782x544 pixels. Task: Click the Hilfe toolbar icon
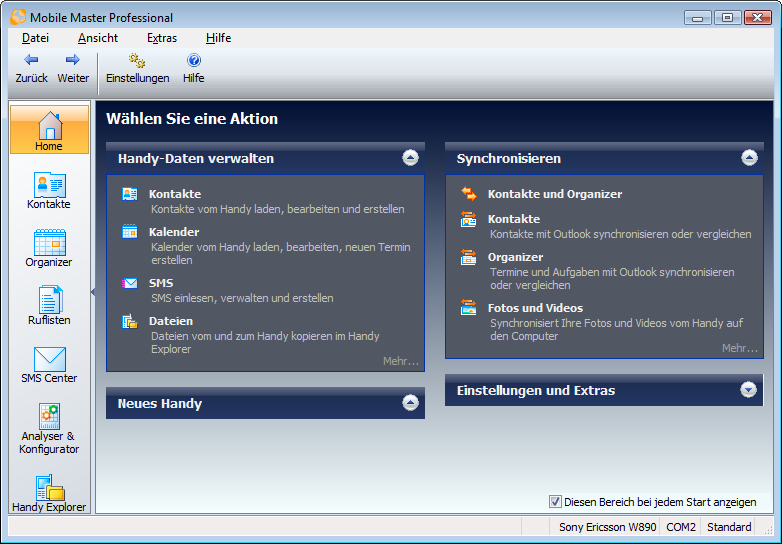[193, 67]
